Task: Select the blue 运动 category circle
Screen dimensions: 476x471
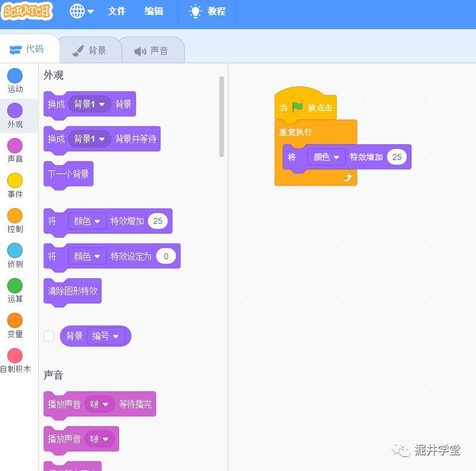Action: pos(15,75)
